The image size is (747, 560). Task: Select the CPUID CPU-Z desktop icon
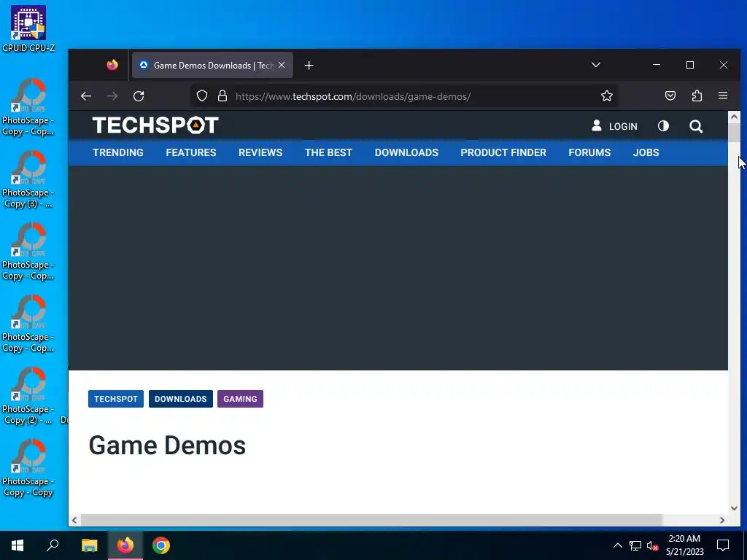pyautogui.click(x=28, y=28)
